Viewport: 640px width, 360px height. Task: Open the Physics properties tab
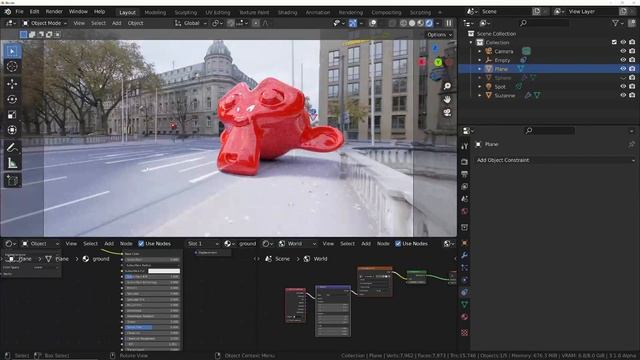pos(464,280)
